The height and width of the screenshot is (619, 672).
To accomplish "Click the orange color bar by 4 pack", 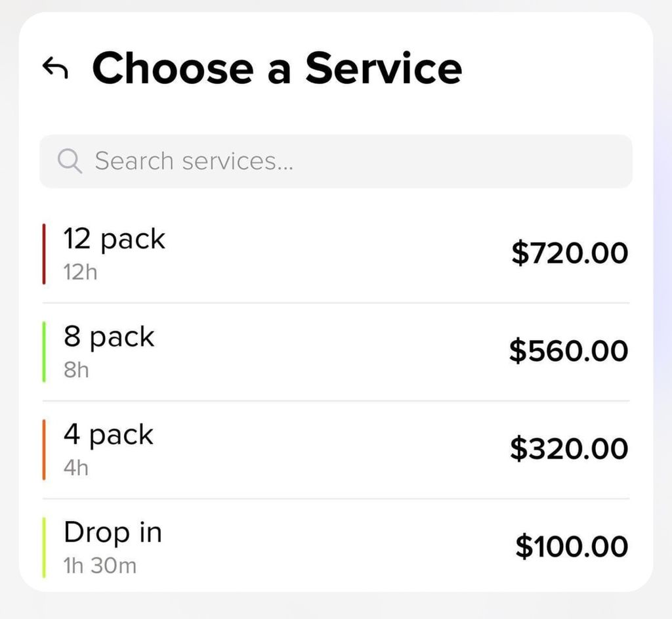I will click(44, 449).
